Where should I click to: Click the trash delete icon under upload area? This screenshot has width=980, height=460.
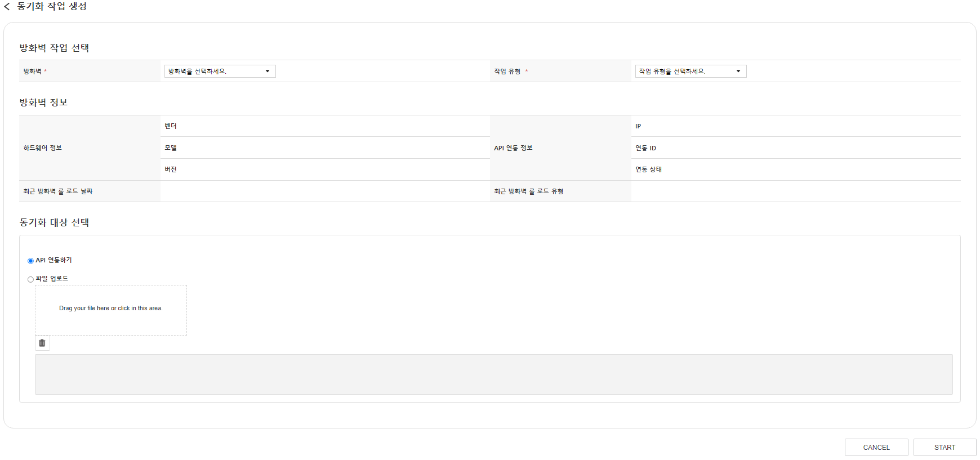(x=42, y=343)
